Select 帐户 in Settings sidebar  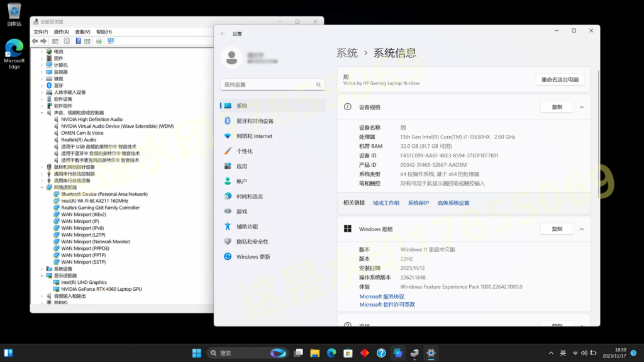(273, 181)
